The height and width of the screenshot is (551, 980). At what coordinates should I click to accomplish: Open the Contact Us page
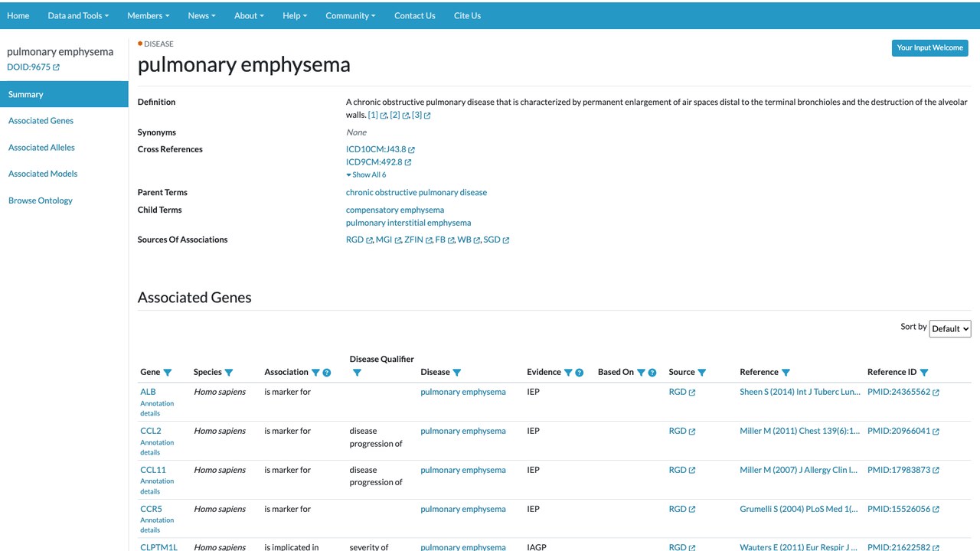tap(415, 15)
